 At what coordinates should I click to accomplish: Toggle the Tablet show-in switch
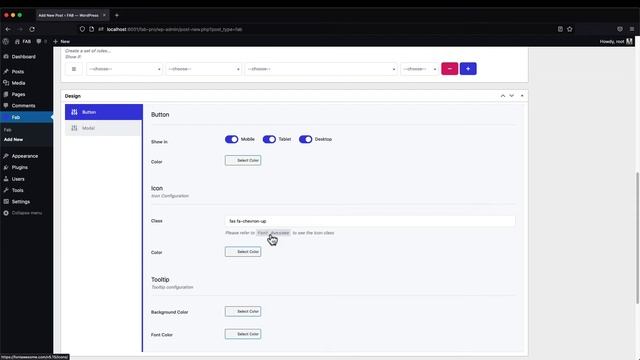(269, 139)
